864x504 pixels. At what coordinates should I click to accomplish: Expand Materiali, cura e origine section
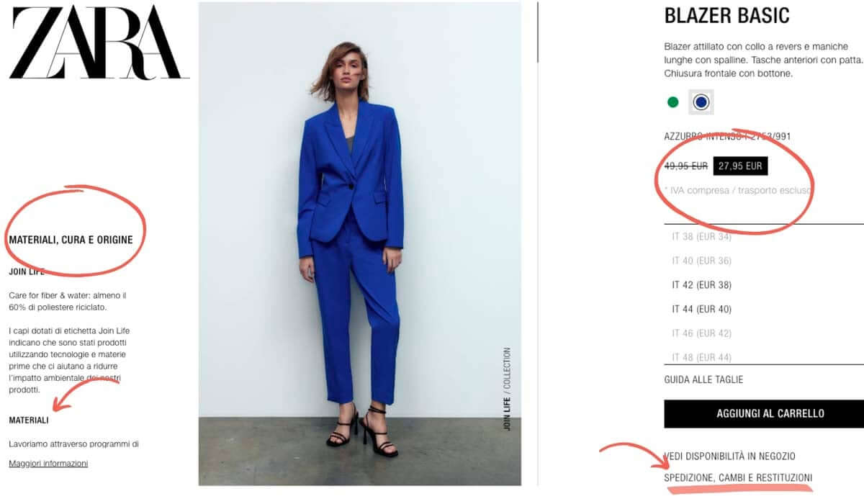tap(71, 240)
